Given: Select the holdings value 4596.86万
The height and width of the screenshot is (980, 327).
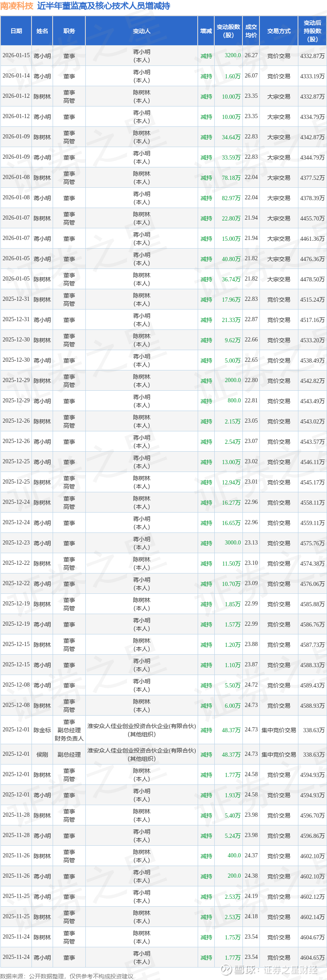Looking at the screenshot, I should pos(312,836).
